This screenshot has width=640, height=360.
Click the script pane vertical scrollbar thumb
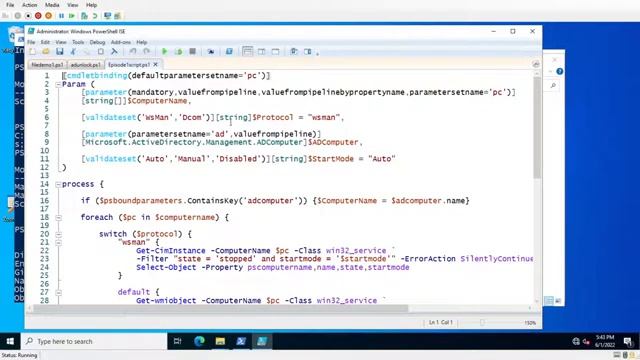537,127
